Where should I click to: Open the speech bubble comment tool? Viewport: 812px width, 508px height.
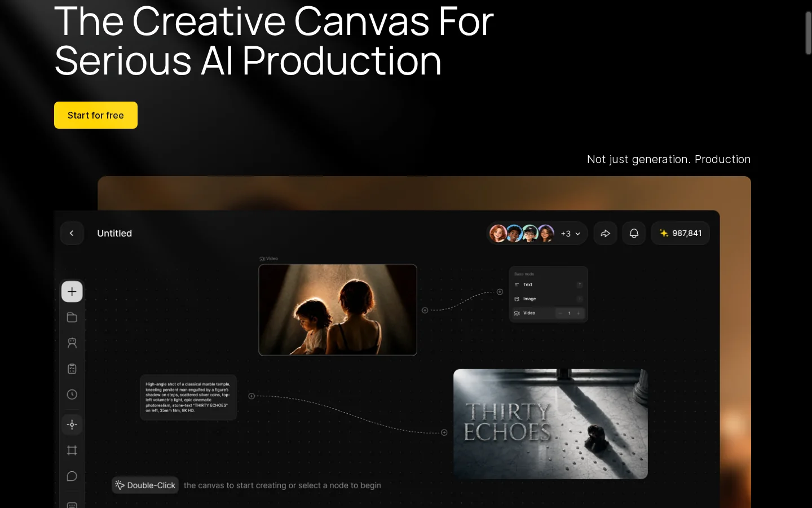[x=72, y=476]
